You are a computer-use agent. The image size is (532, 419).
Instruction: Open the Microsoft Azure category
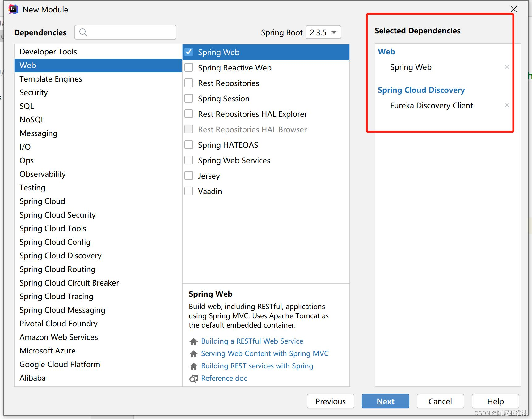[x=98, y=351]
